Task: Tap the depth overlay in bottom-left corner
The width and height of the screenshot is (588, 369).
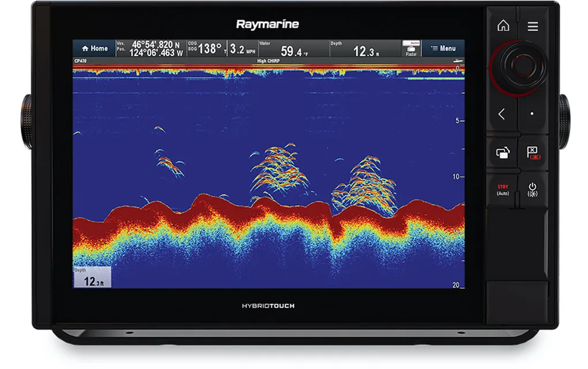Action: (92, 277)
